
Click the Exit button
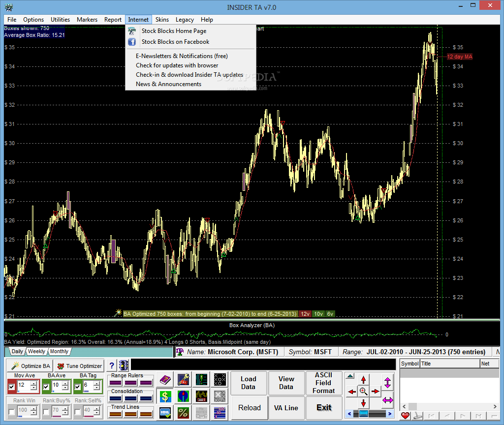point(324,408)
